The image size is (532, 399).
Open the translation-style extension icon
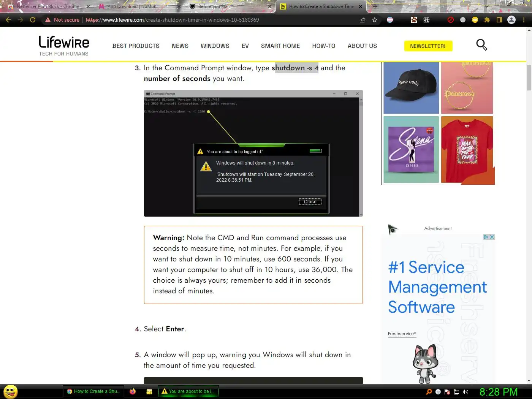point(426,20)
